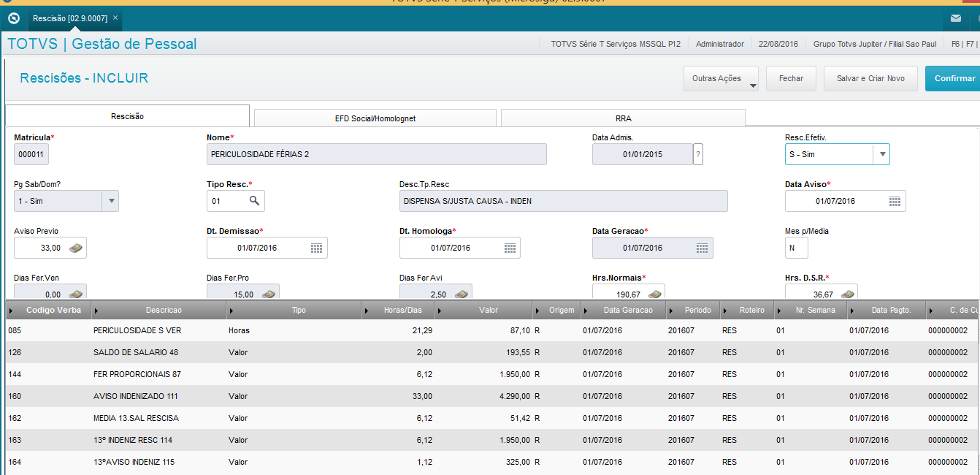Expand the Resc.Efetiv. dropdown
Image resolution: width=980 pixels, height=475 pixels.
[x=881, y=154]
